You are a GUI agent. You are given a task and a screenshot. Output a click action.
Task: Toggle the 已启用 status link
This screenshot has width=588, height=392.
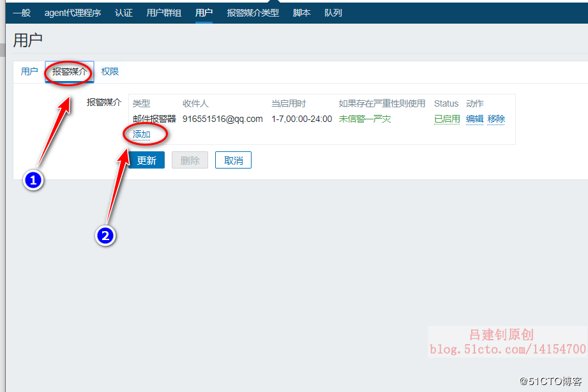click(447, 119)
